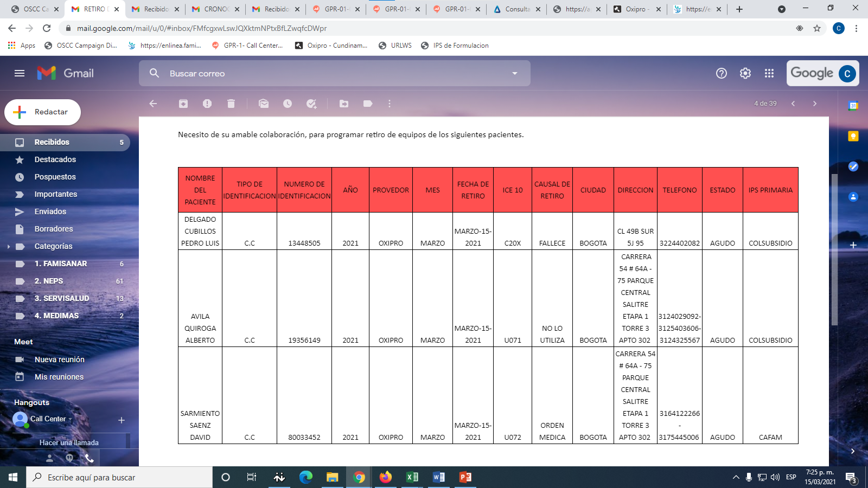Viewport: 868px width, 488px height.
Task: Apply a label using the label icon
Action: click(x=368, y=104)
